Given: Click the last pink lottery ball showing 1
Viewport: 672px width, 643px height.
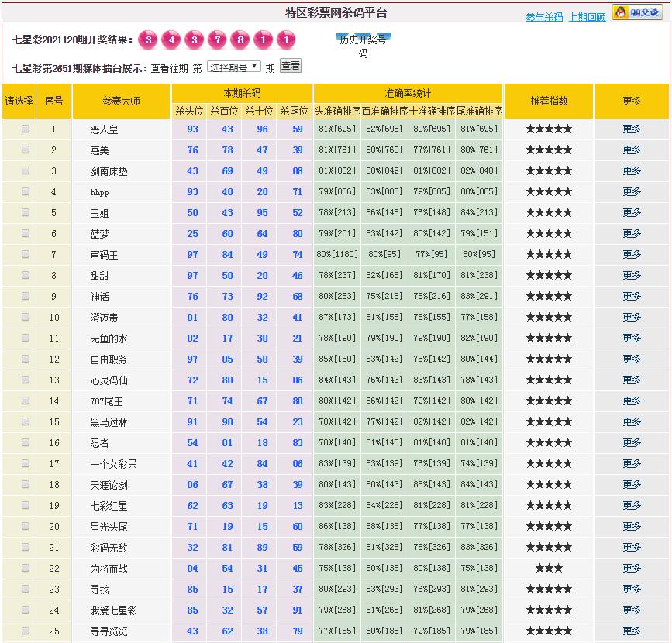Looking at the screenshot, I should click(286, 40).
